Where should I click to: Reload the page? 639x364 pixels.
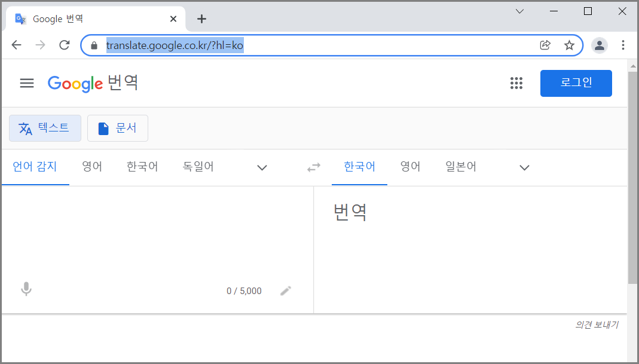click(65, 45)
